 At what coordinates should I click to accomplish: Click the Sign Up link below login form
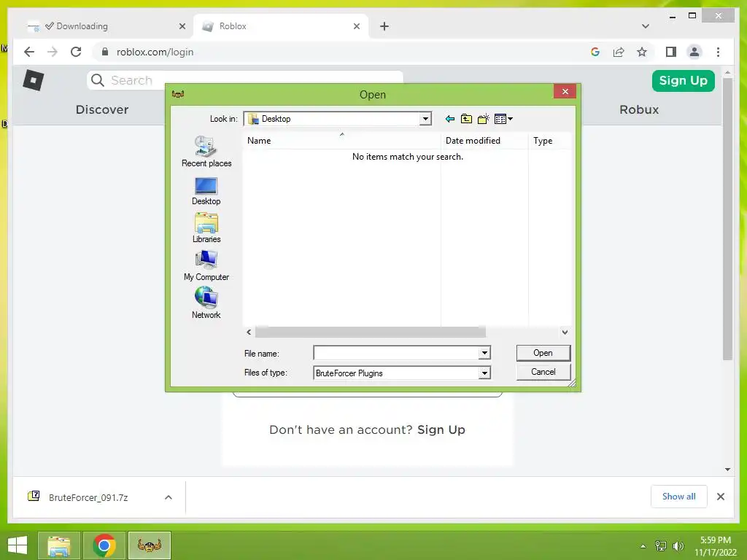click(441, 429)
